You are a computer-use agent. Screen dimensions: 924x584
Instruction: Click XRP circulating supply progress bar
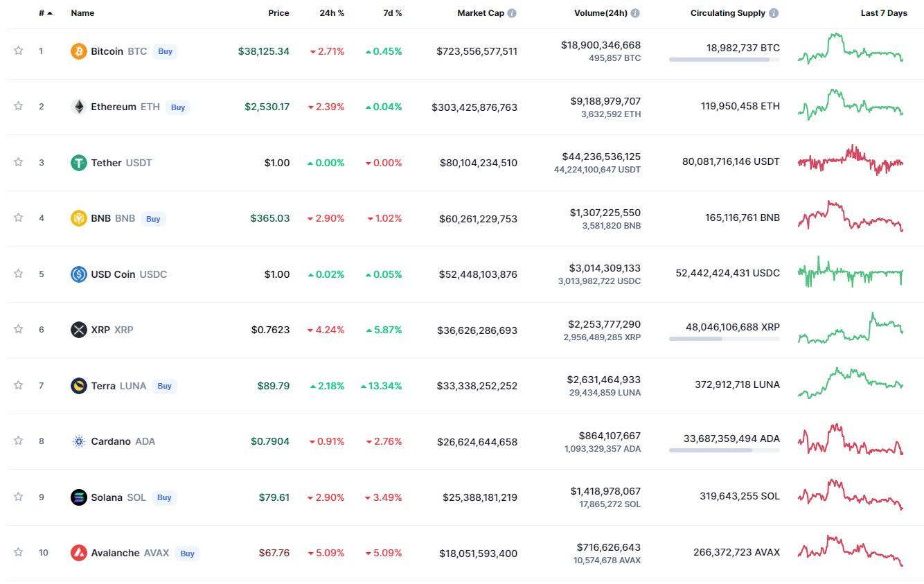[724, 339]
